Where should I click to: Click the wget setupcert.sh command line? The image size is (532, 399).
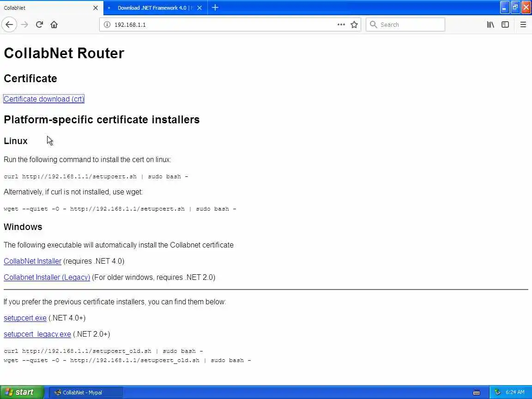point(120,209)
